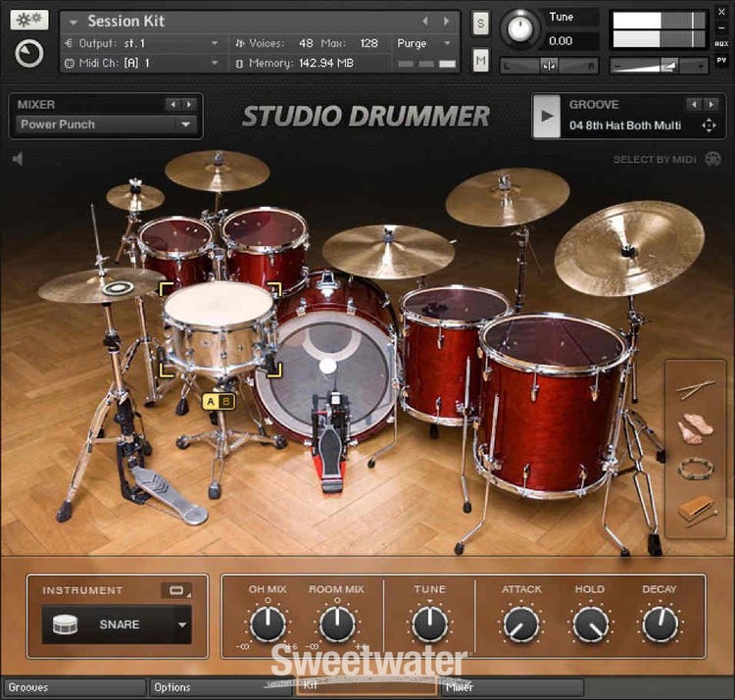Select the drumsticks percussion icon
The width and height of the screenshot is (735, 700).
click(696, 388)
